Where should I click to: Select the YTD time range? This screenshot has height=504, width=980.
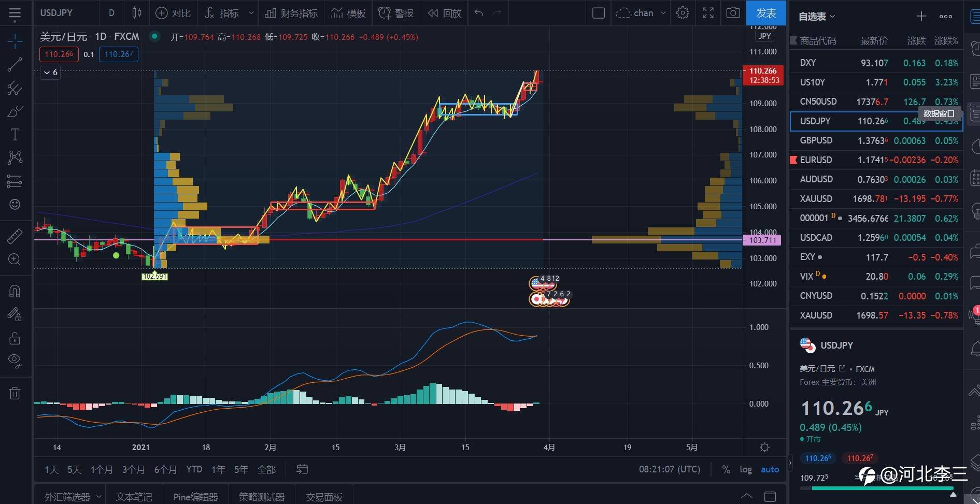(194, 469)
